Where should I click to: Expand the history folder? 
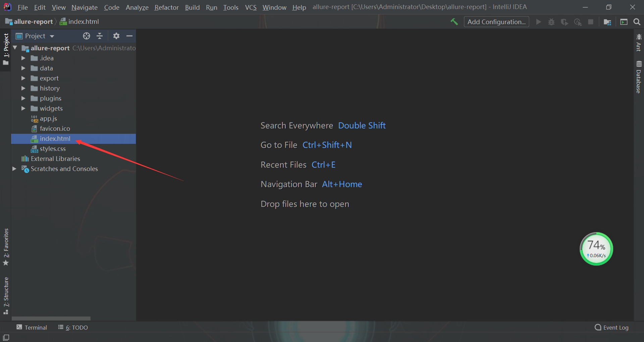click(23, 88)
